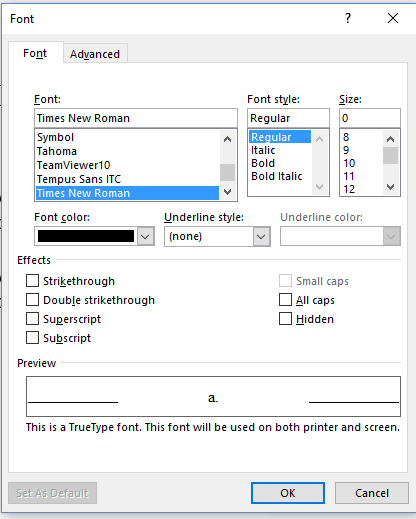Toggle the Superscript checkbox
The height and width of the screenshot is (519, 416).
coord(32,319)
